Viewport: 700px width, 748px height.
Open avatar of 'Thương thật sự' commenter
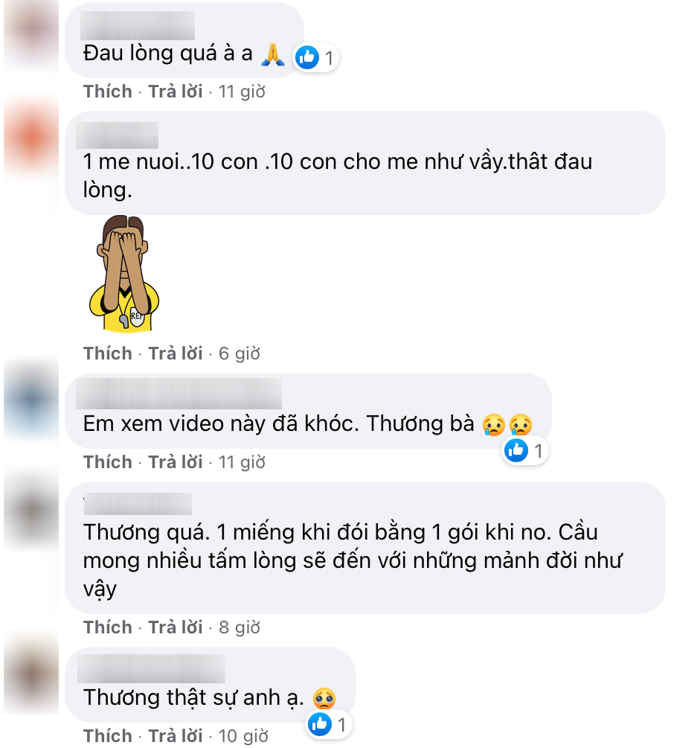pyautogui.click(x=31, y=674)
